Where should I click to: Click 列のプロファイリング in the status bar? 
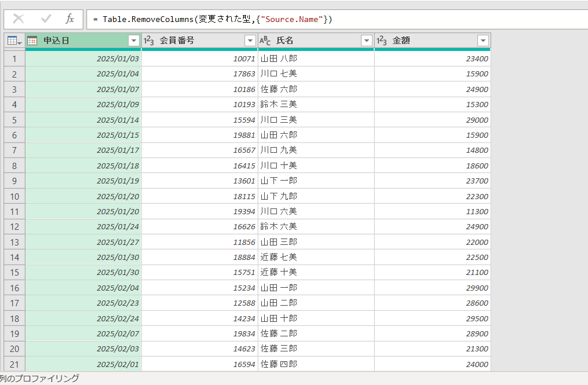(35, 379)
